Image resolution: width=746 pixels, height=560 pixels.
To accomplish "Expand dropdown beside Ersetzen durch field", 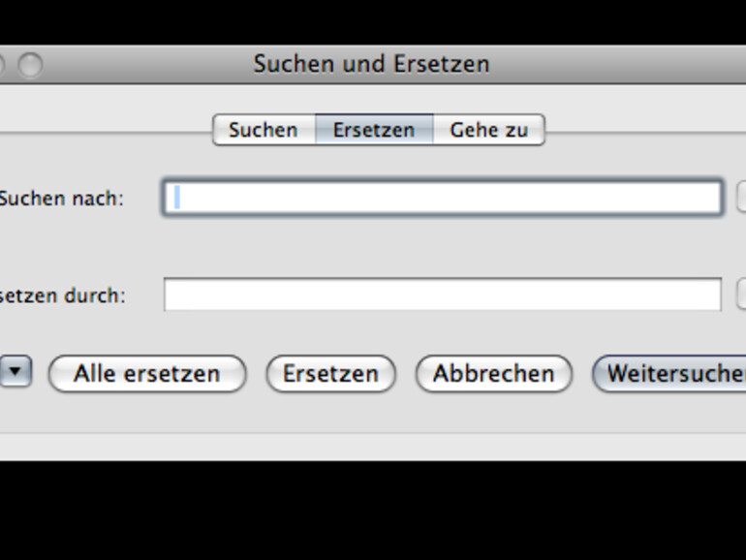I will [x=741, y=295].
